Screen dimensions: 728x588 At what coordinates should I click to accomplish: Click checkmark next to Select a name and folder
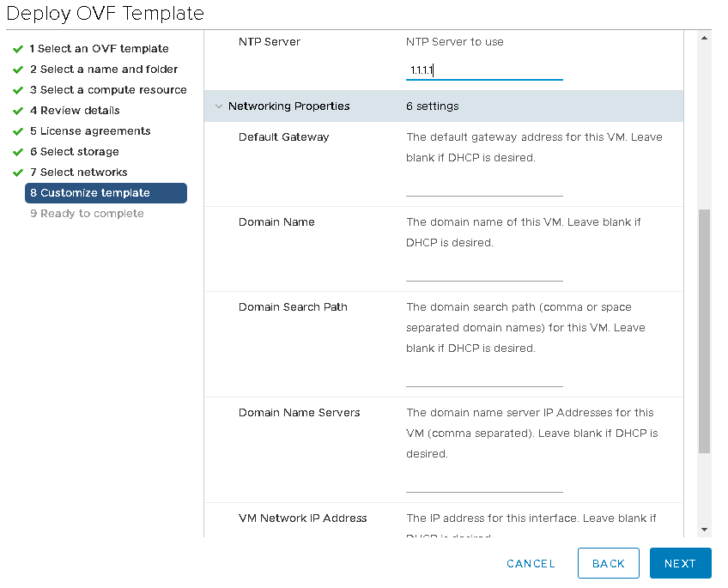coord(18,70)
